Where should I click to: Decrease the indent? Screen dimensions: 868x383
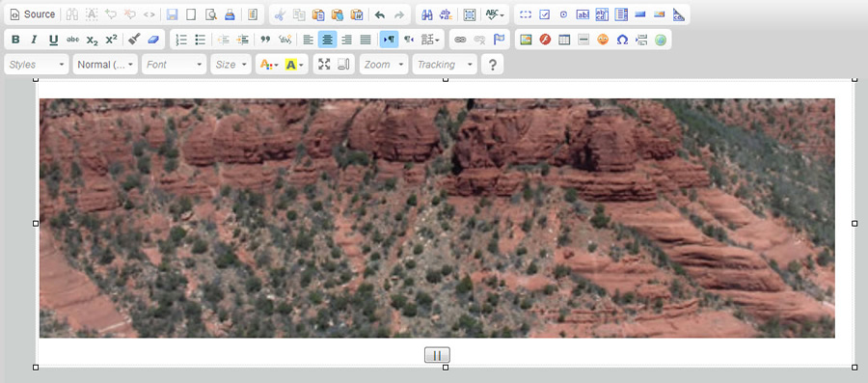click(x=223, y=40)
